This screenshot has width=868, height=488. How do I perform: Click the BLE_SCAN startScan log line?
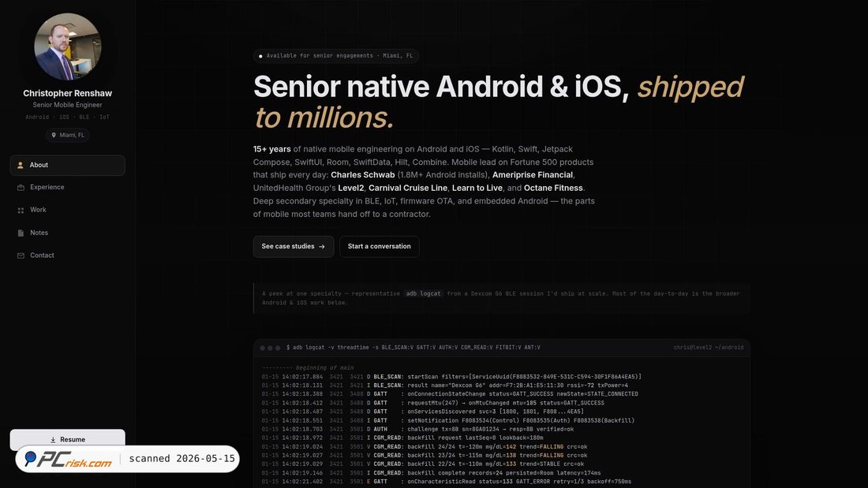451,377
